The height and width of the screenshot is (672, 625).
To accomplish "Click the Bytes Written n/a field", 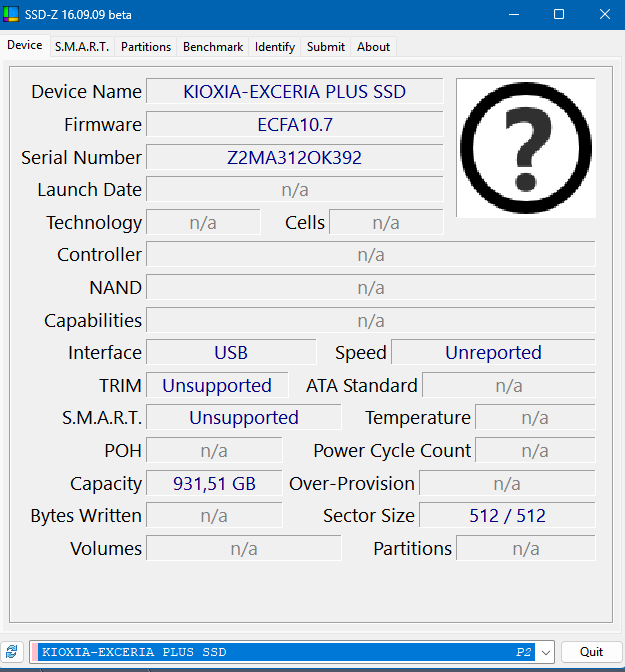I will [214, 515].
